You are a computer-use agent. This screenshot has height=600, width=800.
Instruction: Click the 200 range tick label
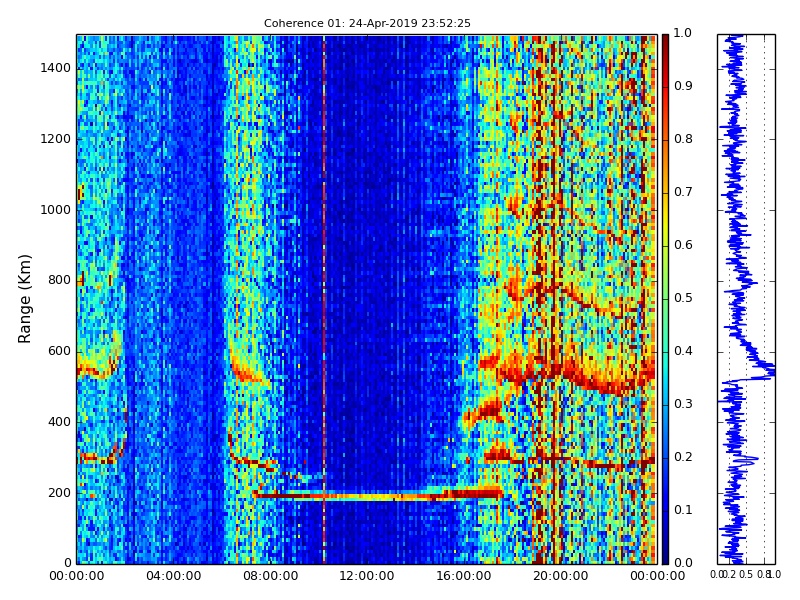pos(59,493)
